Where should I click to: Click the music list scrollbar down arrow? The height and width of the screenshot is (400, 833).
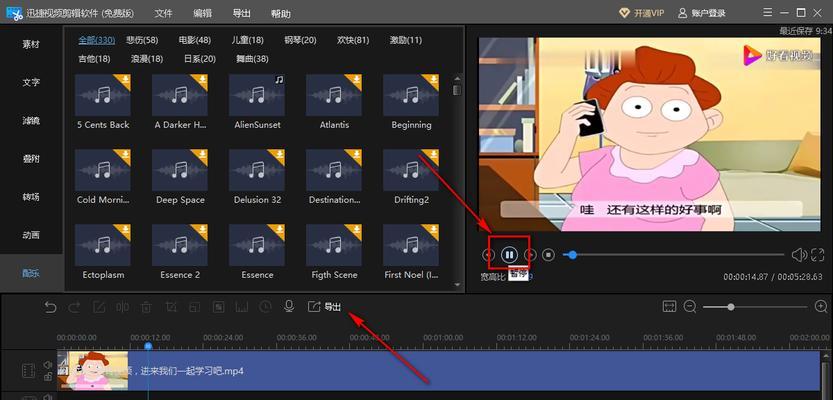click(457, 286)
